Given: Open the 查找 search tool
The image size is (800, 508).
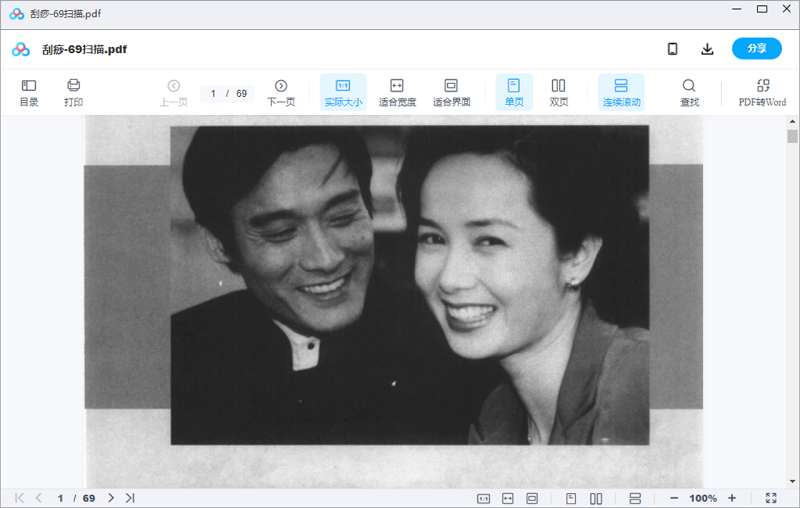Looking at the screenshot, I should point(689,92).
